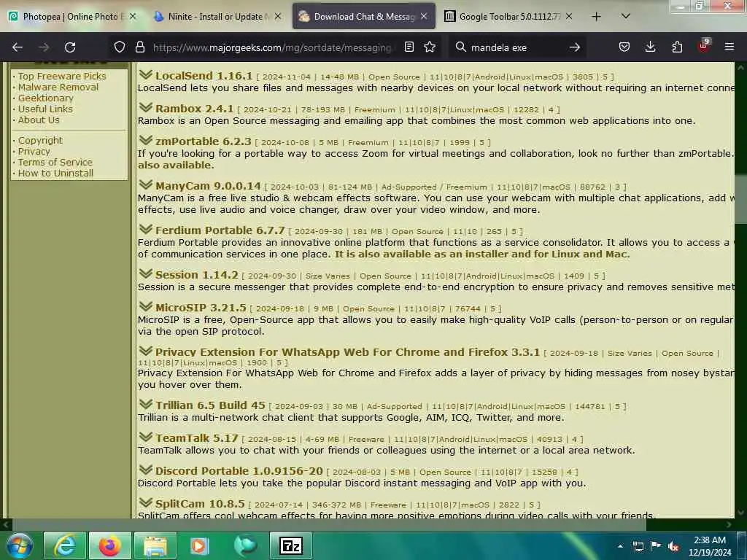The height and width of the screenshot is (560, 747).
Task: Bookmark this page with the star
Action: 430,47
